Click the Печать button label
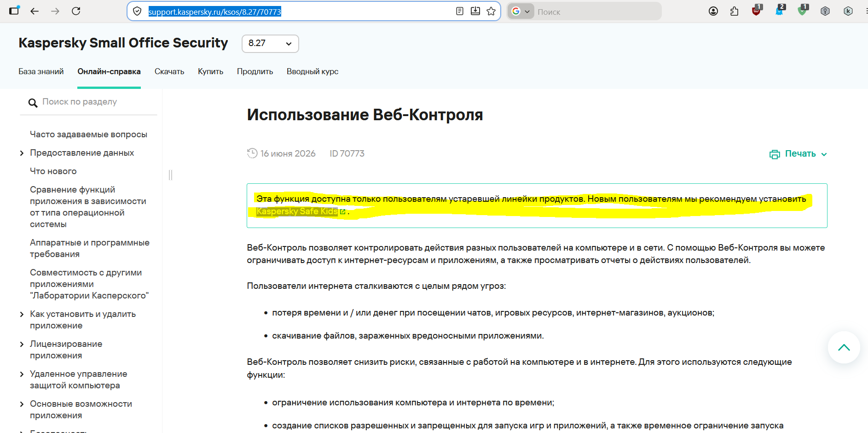Screen dimensions: 868x433 (x=800, y=154)
